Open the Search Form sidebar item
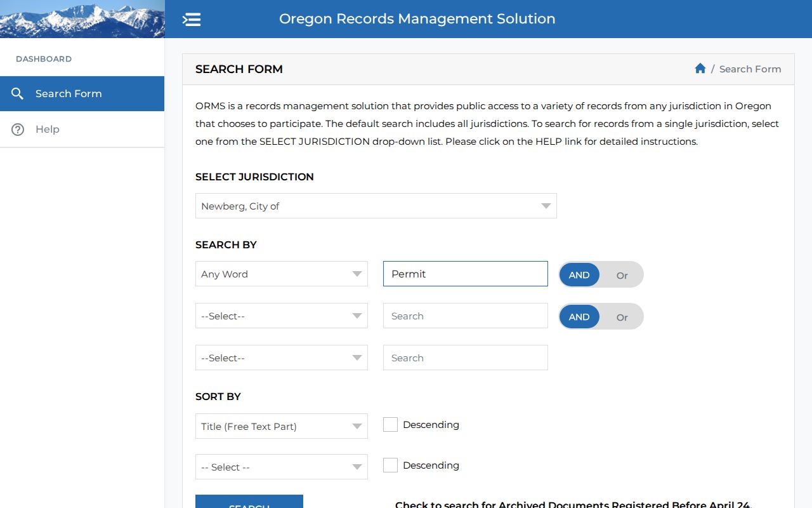Screen dimensions: 812x508 click(82, 94)
